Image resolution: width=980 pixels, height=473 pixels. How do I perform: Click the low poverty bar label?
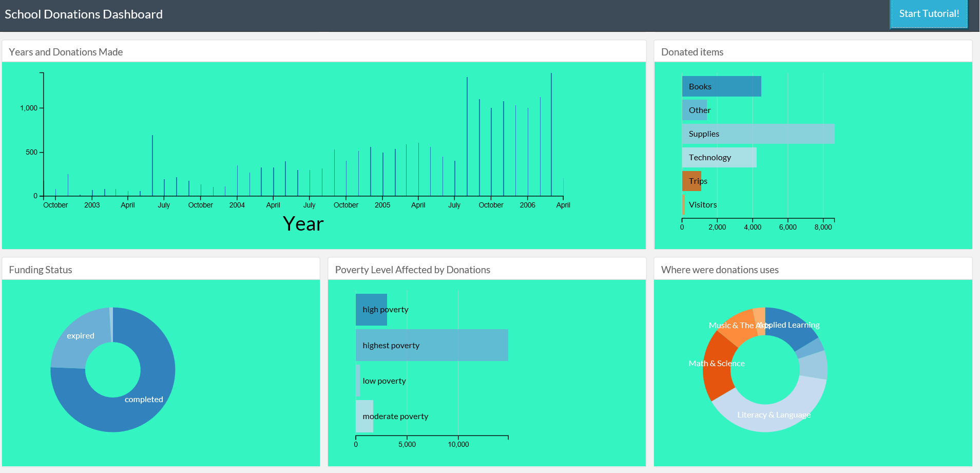(384, 381)
